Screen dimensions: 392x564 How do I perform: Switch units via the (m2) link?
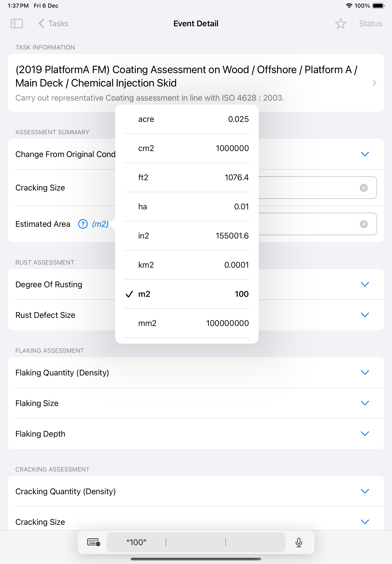[x=100, y=224]
